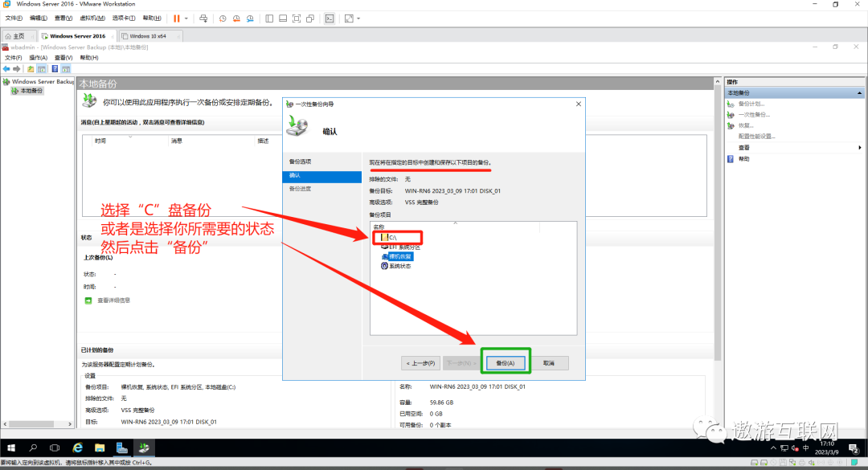868x470 pixels.
Task: Take a VM snapshot using the clock icon
Action: tap(223, 18)
